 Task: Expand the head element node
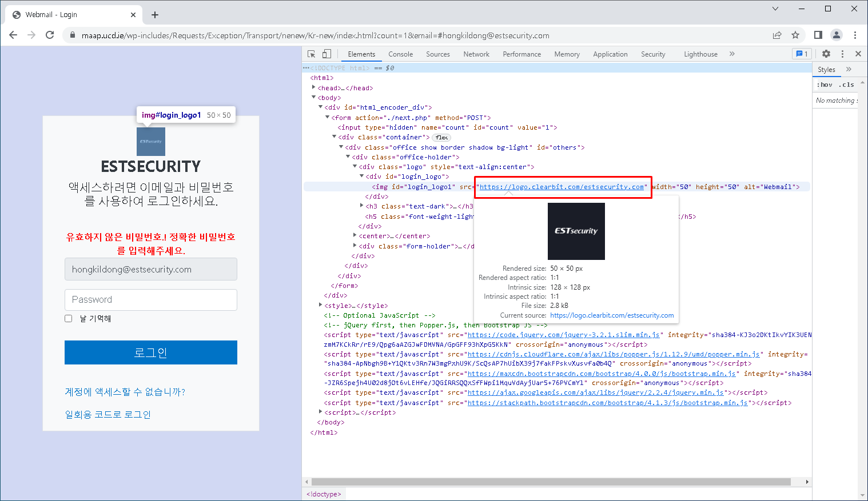coord(314,87)
